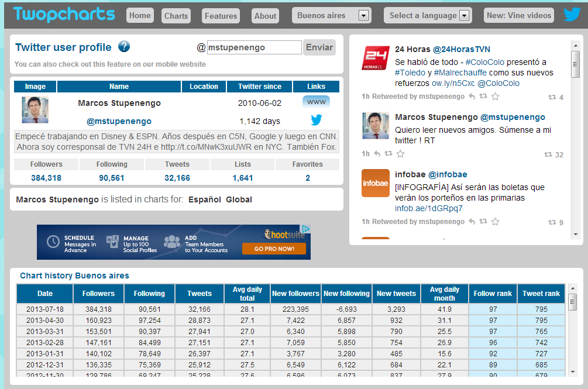Open New: Vine videos menu item
Screen dimensions: 588x389
(x=518, y=15)
